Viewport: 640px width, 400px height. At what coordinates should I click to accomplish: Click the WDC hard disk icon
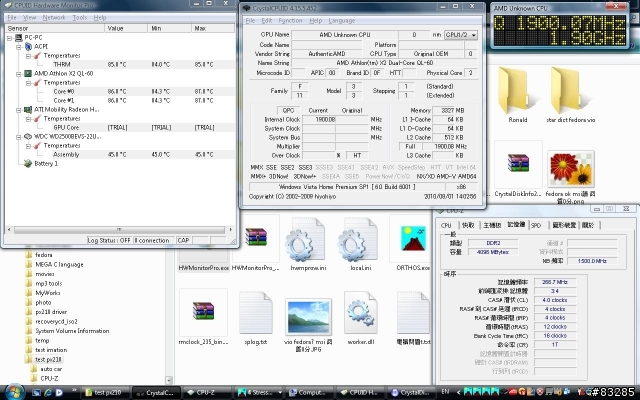(28, 136)
